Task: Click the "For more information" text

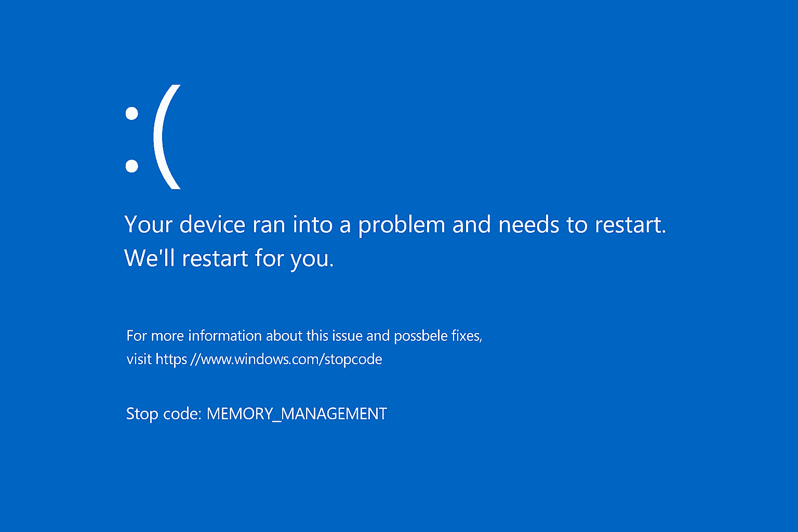Action: (x=194, y=336)
